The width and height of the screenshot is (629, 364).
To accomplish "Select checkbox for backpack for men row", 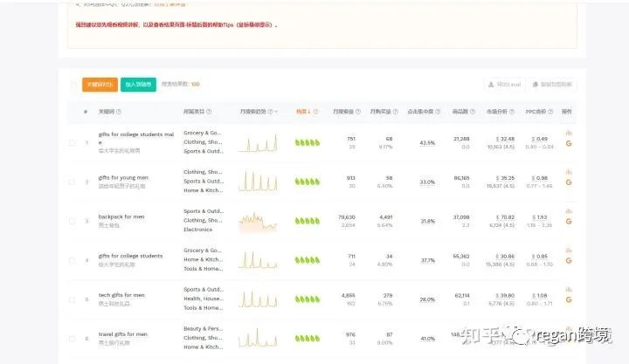I will click(x=73, y=221).
